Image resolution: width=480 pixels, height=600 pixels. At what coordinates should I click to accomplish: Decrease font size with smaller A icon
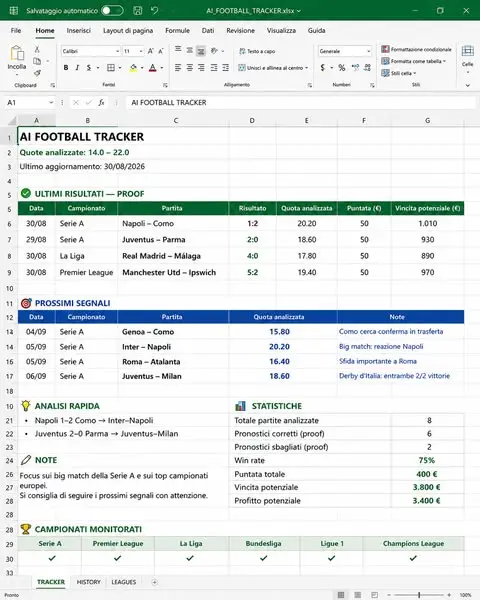161,51
